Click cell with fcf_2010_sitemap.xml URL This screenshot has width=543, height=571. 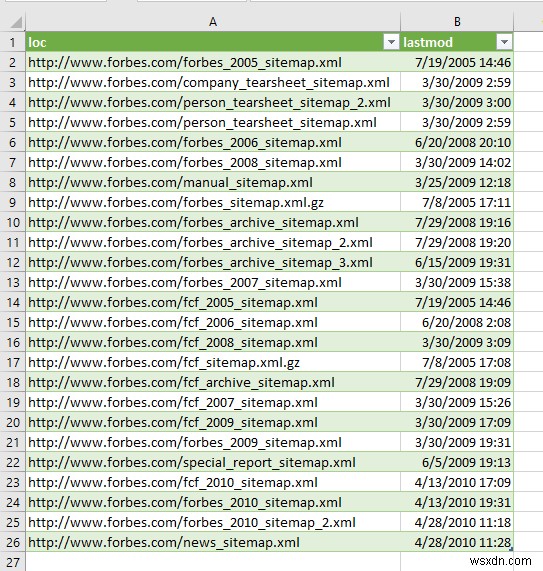[x=213, y=483]
